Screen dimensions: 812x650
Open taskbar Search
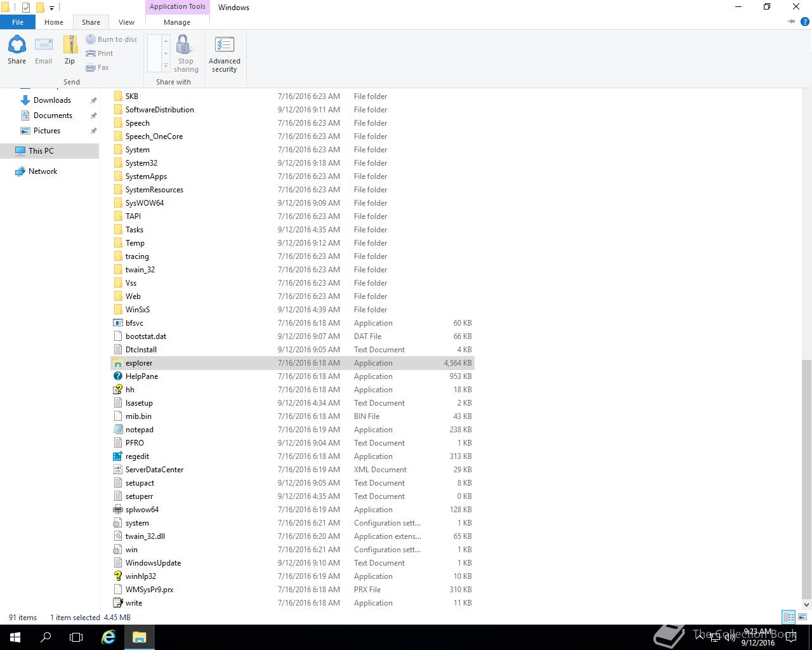coord(46,637)
